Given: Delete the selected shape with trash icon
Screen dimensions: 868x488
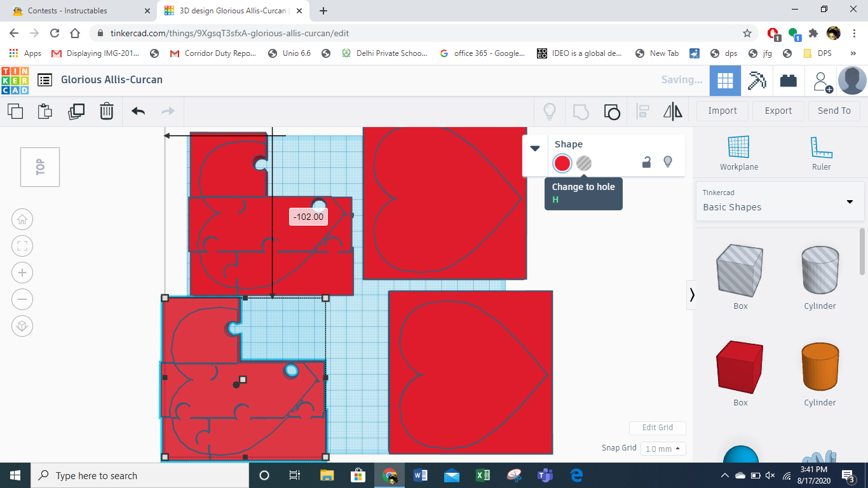Looking at the screenshot, I should (x=107, y=111).
